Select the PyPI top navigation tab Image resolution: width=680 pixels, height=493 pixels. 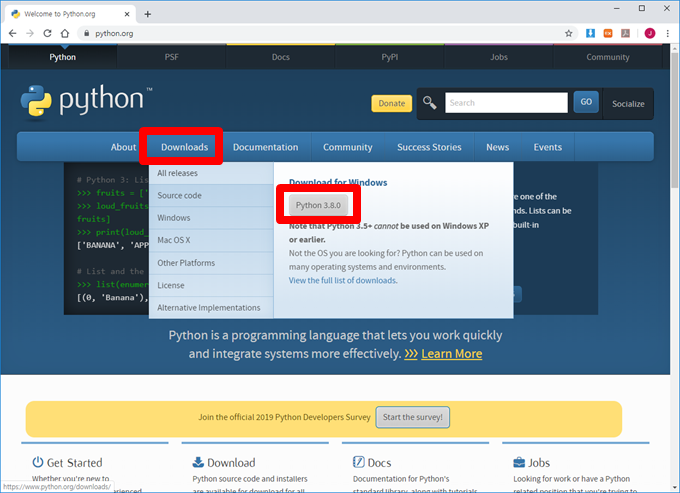coord(389,57)
